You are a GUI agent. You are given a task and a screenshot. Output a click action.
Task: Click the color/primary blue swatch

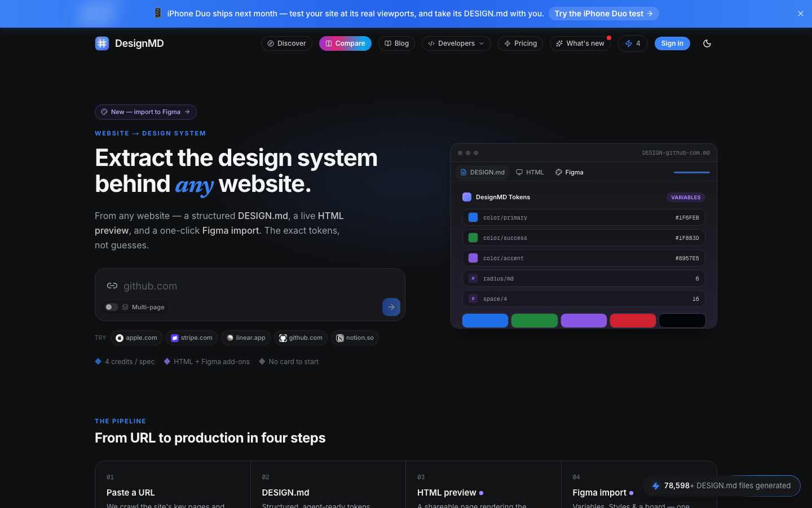coord(473,217)
